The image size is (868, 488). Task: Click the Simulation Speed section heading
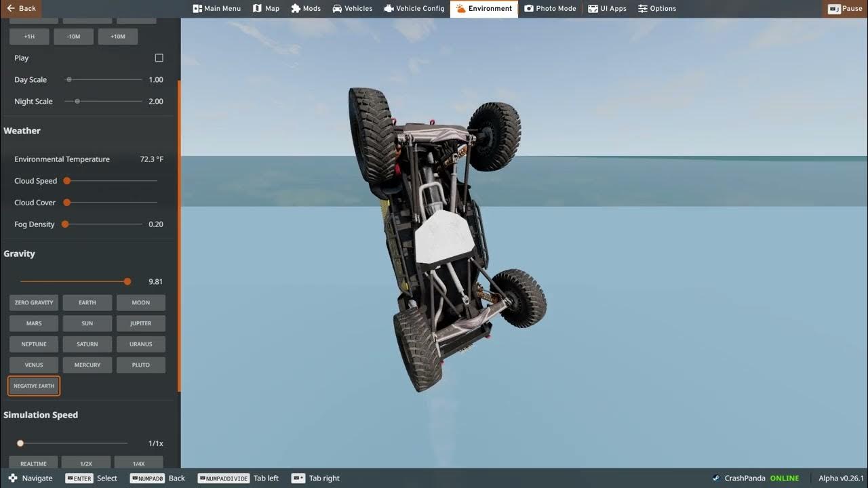click(41, 415)
